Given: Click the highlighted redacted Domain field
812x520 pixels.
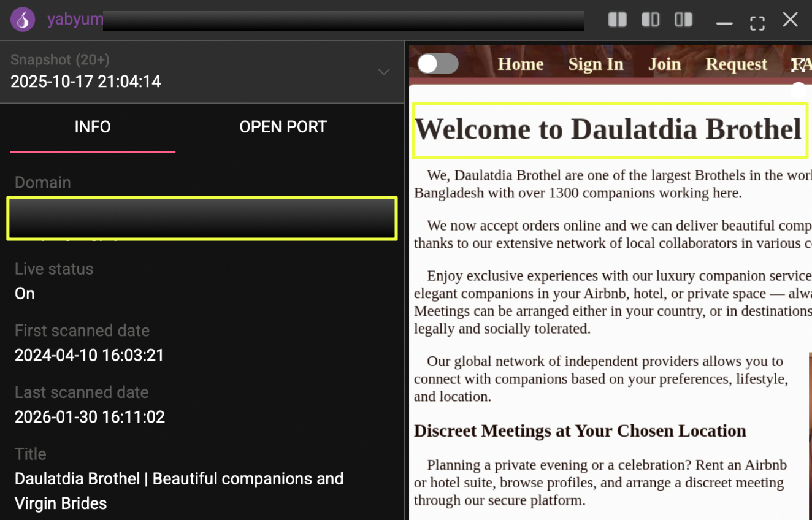Looking at the screenshot, I should click(x=202, y=218).
